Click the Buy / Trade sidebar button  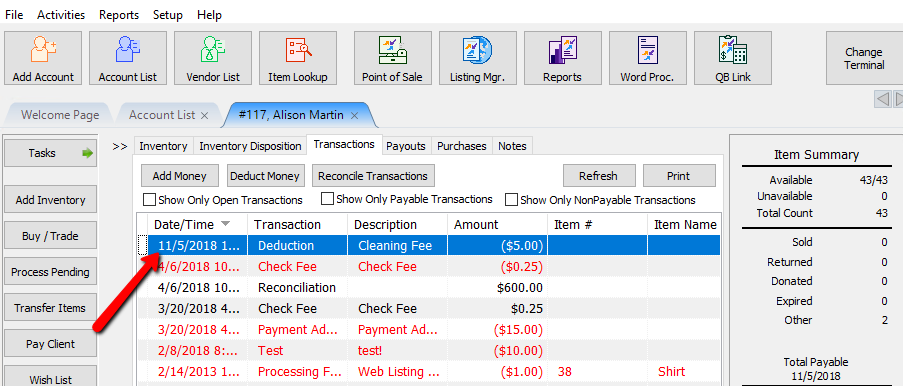[50, 236]
